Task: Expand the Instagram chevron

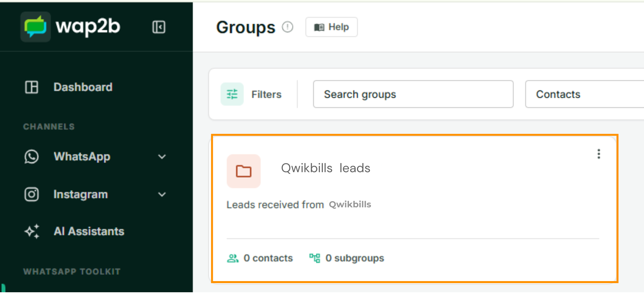Action: point(162,194)
